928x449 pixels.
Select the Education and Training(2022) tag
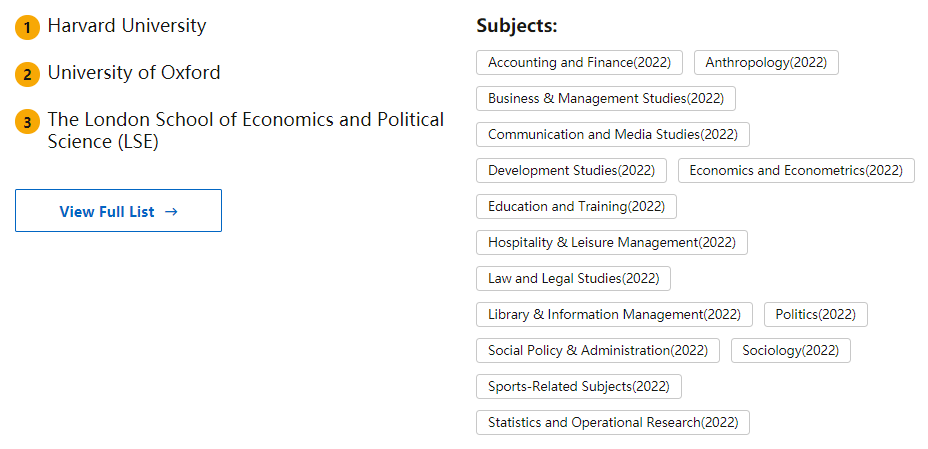coord(576,206)
